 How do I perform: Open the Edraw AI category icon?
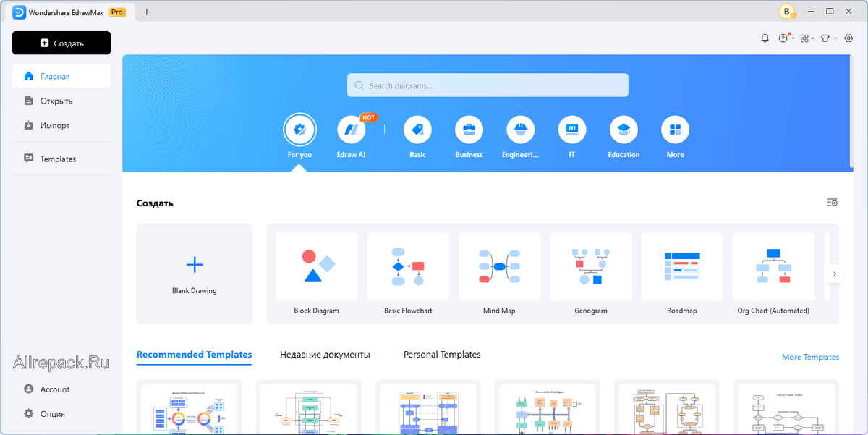click(x=352, y=130)
